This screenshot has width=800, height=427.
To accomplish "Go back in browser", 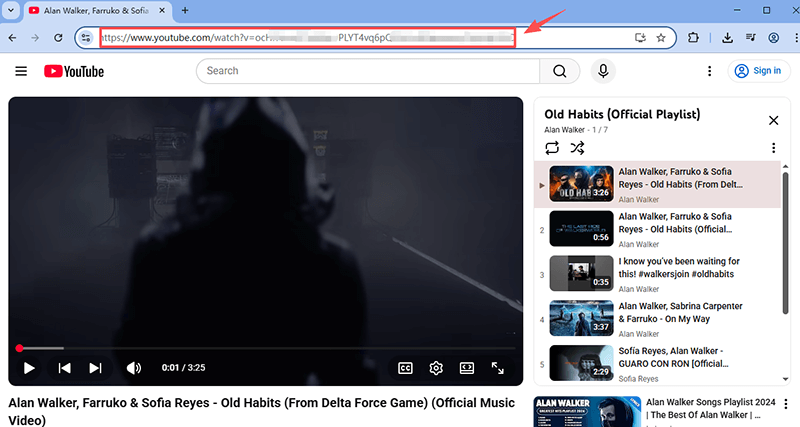I will tap(12, 38).
